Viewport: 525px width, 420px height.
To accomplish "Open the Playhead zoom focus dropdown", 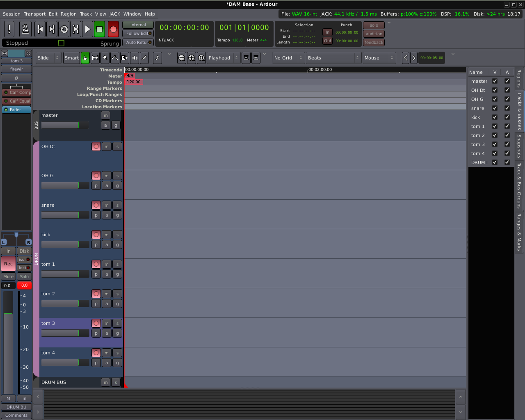I will pos(223,58).
